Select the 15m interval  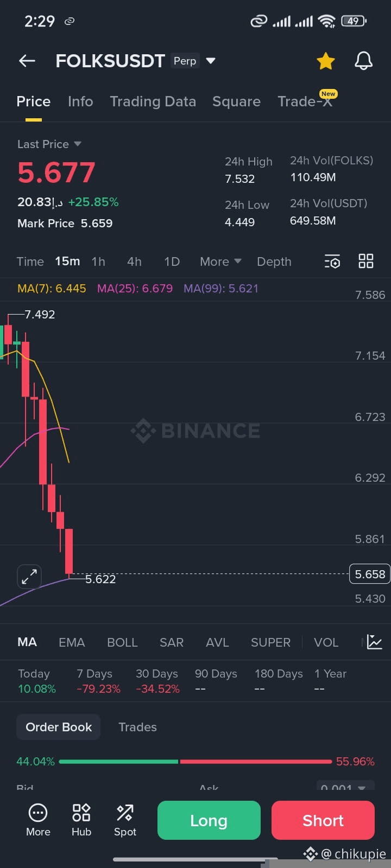tap(67, 261)
